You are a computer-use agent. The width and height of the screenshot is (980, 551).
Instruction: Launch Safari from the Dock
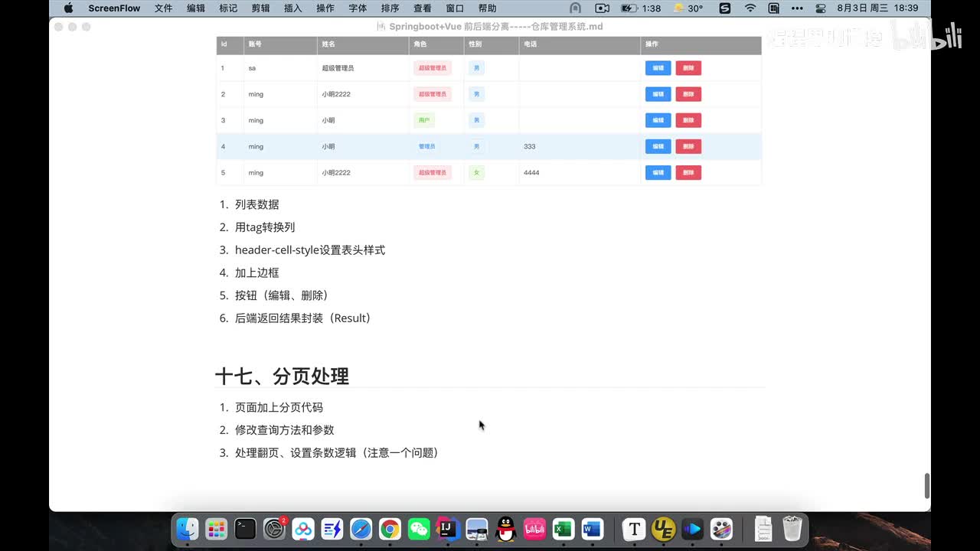tap(361, 529)
